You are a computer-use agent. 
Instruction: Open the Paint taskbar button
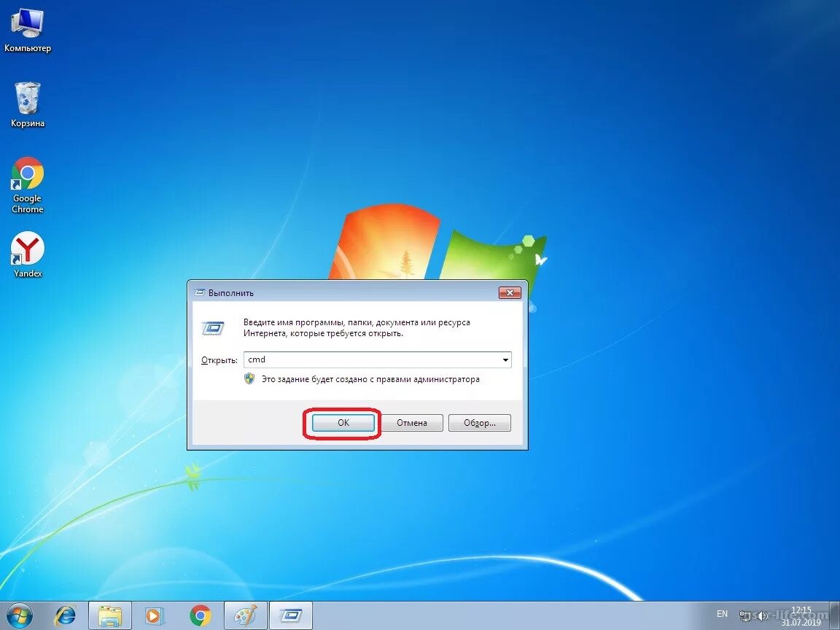tap(245, 615)
